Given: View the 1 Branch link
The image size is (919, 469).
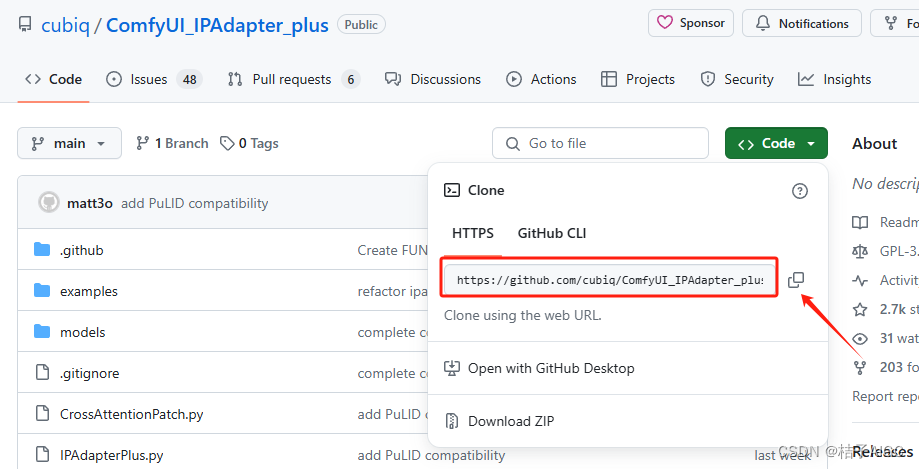Looking at the screenshot, I should [172, 143].
